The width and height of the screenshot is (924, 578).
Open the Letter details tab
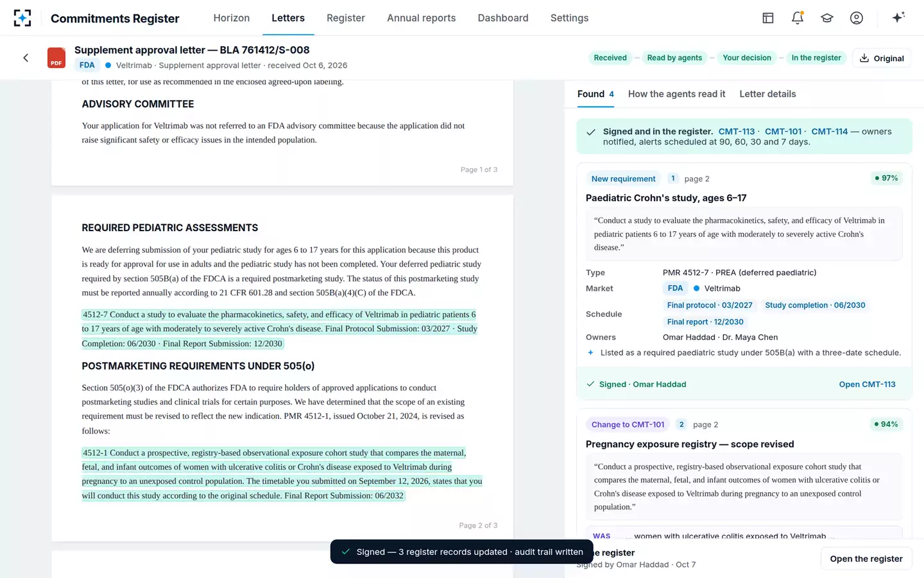[767, 94]
